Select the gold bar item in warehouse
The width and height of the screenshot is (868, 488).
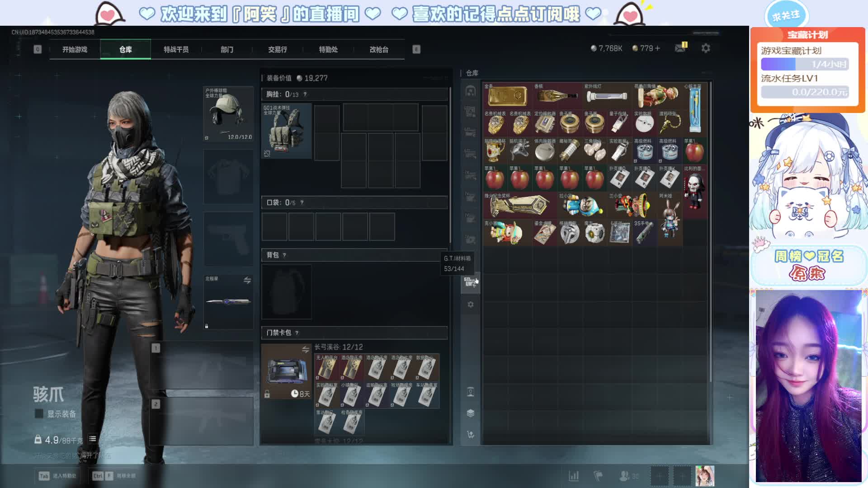point(507,95)
